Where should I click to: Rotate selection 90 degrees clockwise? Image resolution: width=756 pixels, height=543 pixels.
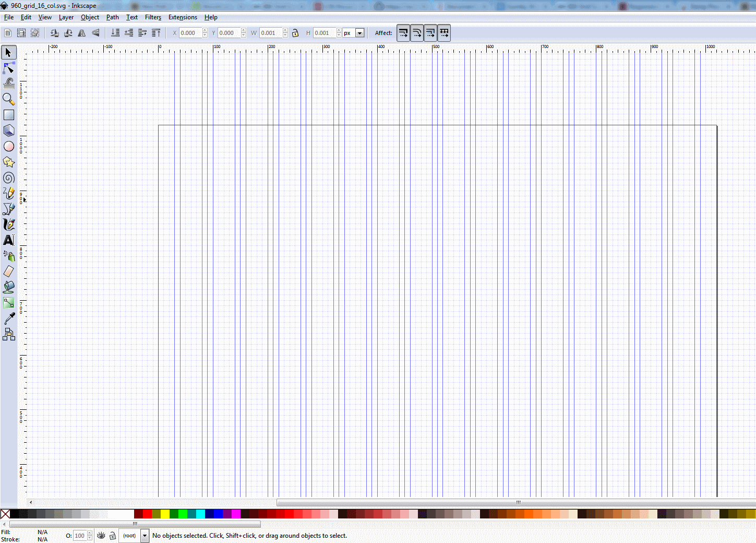(68, 32)
